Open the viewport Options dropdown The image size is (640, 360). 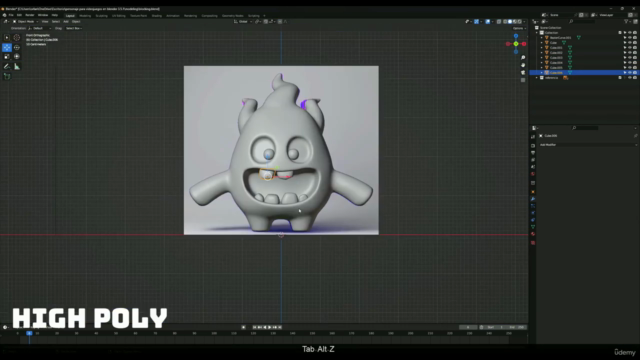[x=519, y=29]
